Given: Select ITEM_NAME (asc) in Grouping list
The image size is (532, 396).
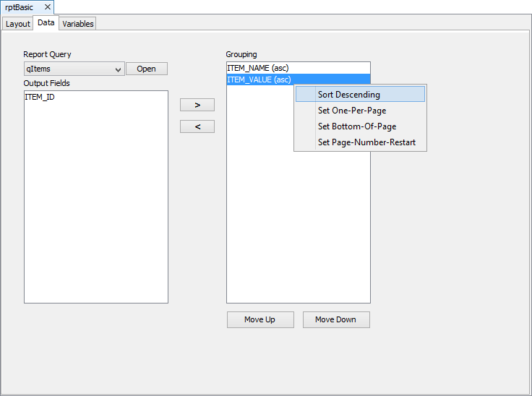Looking at the screenshot, I should coord(258,68).
